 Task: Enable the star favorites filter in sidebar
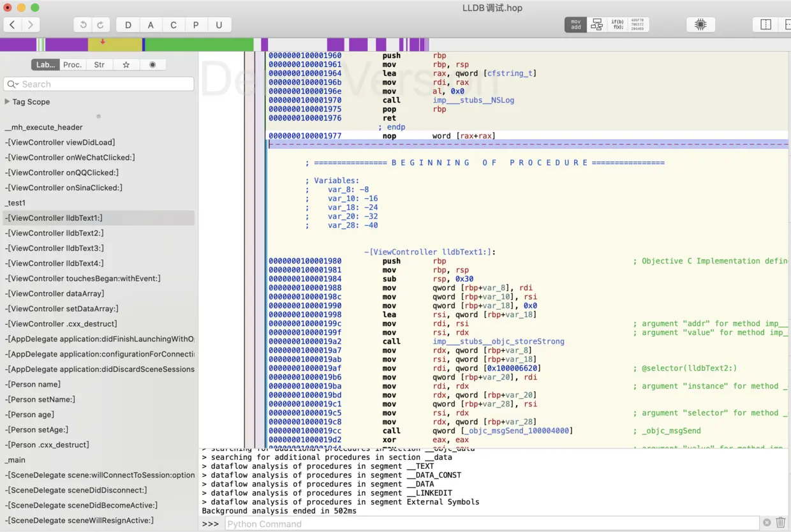[126, 64]
